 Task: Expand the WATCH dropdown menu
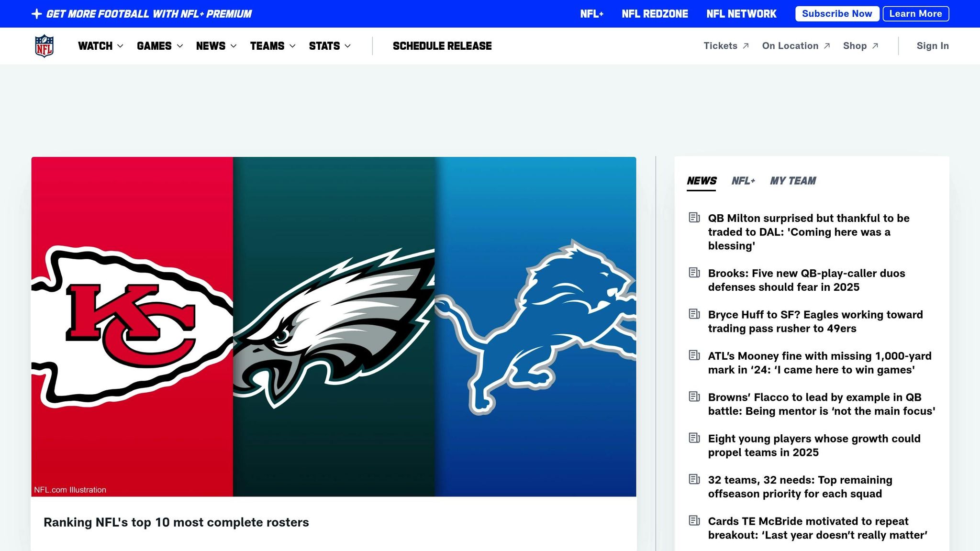[100, 46]
